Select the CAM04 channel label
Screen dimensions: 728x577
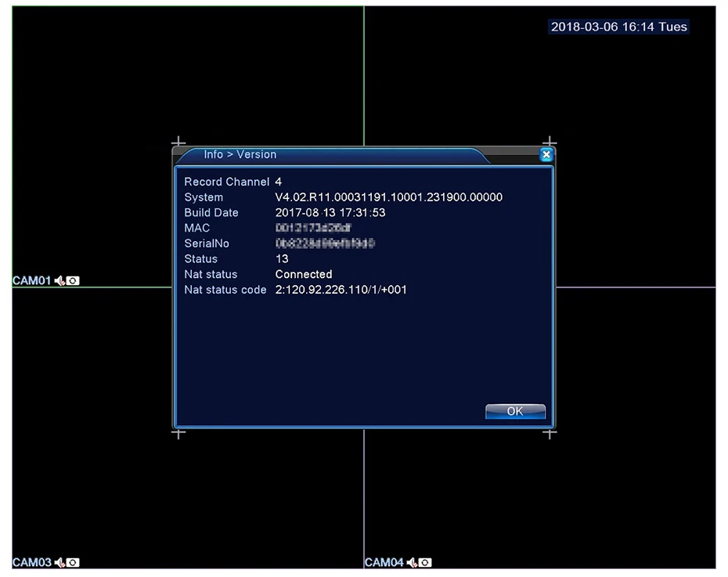pyautogui.click(x=384, y=563)
